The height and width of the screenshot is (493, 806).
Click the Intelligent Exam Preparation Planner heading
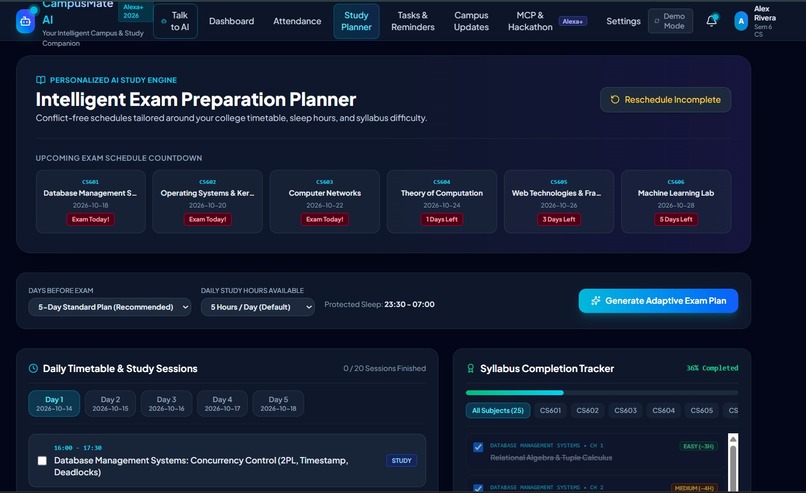pyautogui.click(x=196, y=99)
